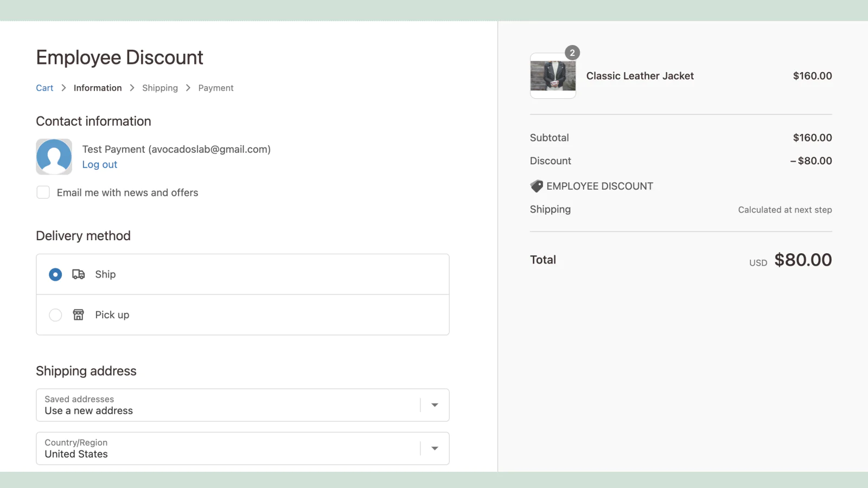Click the user avatar icon
The width and height of the screenshot is (868, 488).
pos(54,157)
